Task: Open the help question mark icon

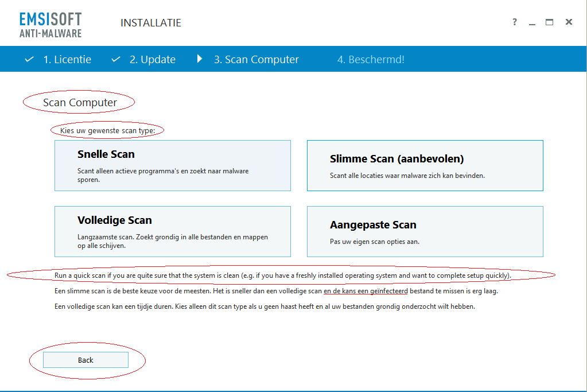Action: coord(515,22)
